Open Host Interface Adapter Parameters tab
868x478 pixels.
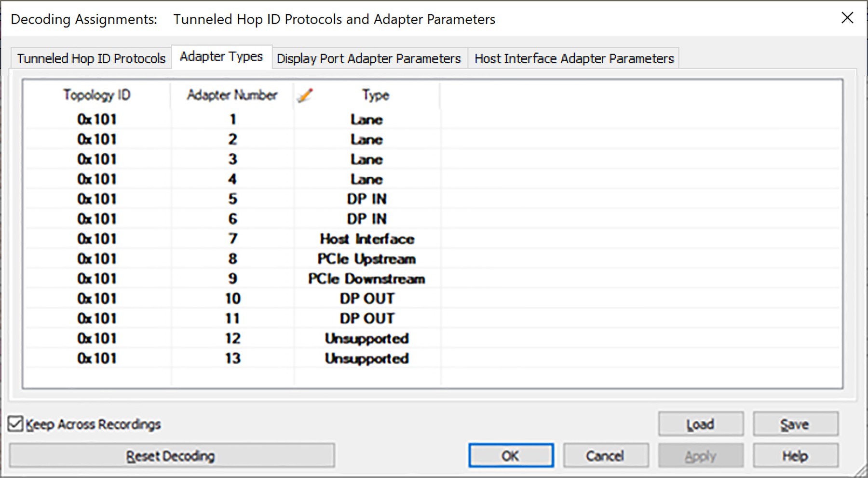point(574,58)
